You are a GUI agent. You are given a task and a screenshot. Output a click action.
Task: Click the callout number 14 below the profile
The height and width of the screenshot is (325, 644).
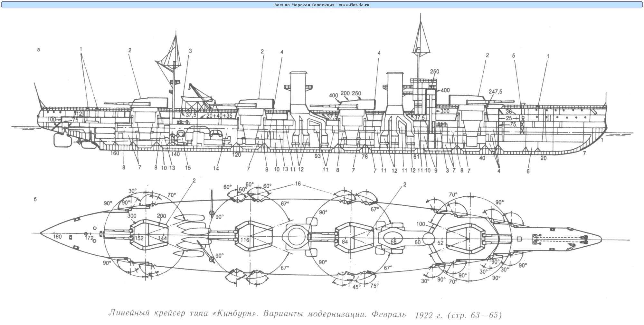pyautogui.click(x=216, y=168)
